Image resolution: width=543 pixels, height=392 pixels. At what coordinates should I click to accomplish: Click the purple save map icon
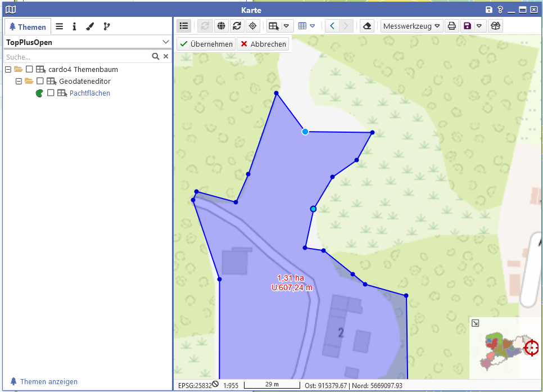[x=468, y=26]
